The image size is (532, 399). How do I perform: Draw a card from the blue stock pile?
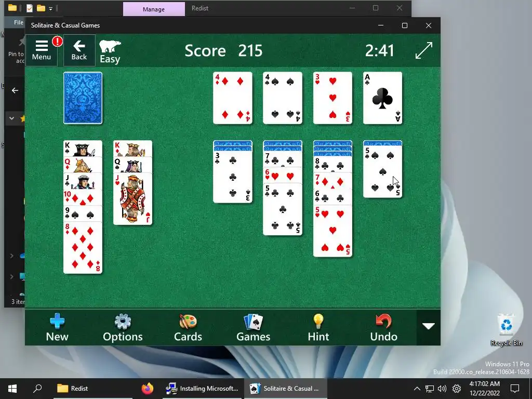[83, 98]
